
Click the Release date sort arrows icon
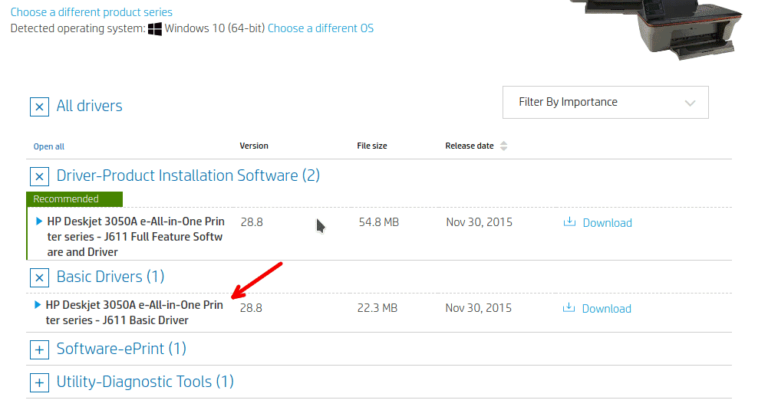(x=504, y=146)
